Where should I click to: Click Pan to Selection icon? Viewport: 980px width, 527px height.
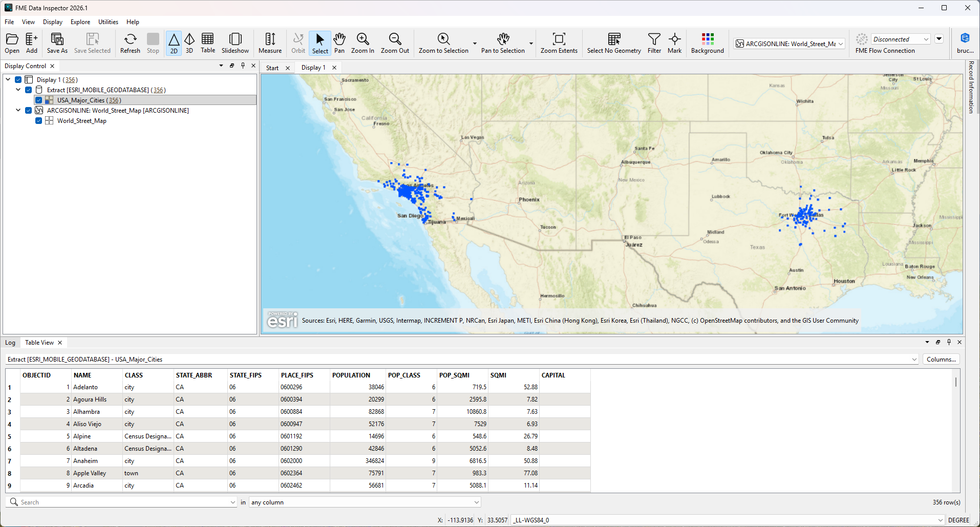(x=503, y=43)
